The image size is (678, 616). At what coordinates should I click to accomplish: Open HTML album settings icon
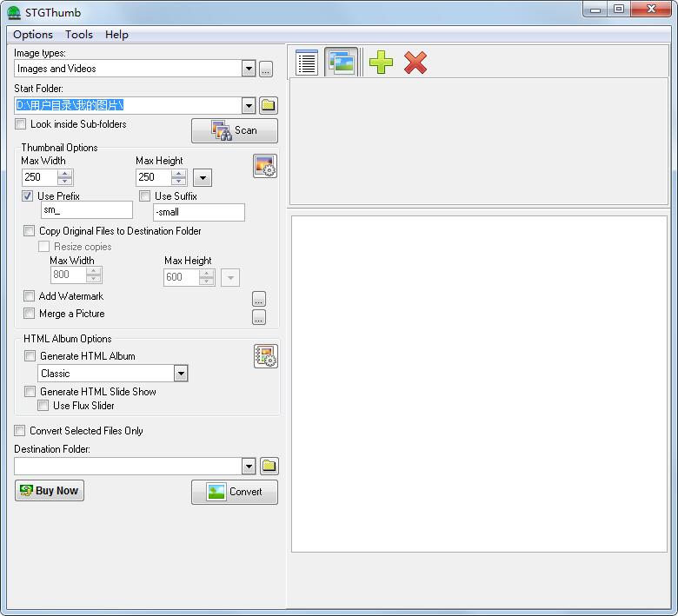265,356
